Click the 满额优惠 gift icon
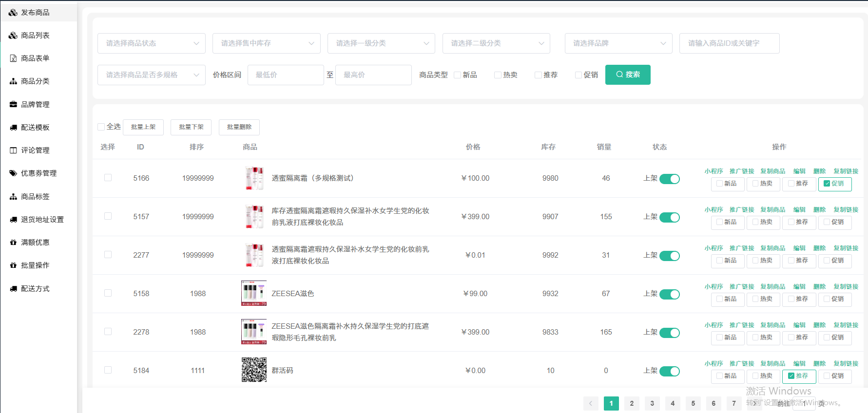The image size is (868, 413). point(13,243)
